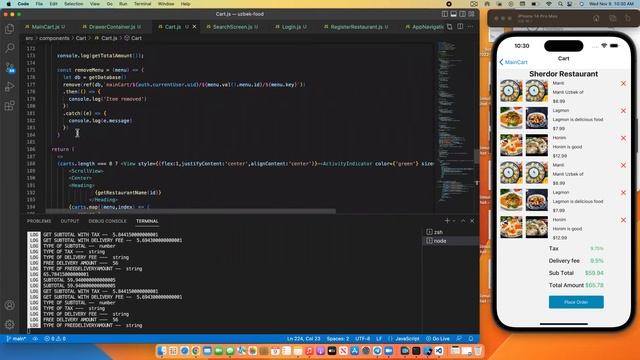Click code line containing getRestaurantName(id)
Screen dimensions: 640x360
pos(128,192)
